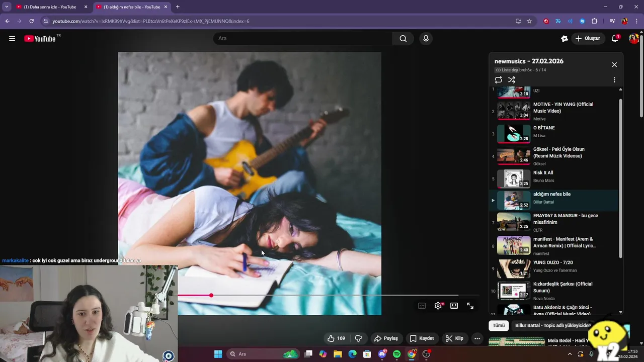This screenshot has height=362, width=644.
Task: Seek using the red progress bar handle
Action: click(x=211, y=295)
